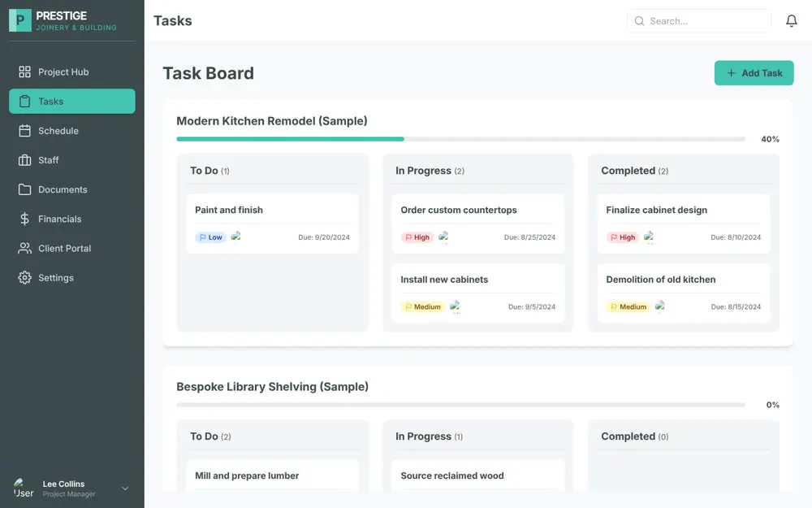Click Library Shelving In Progress (1) header

tap(430, 436)
